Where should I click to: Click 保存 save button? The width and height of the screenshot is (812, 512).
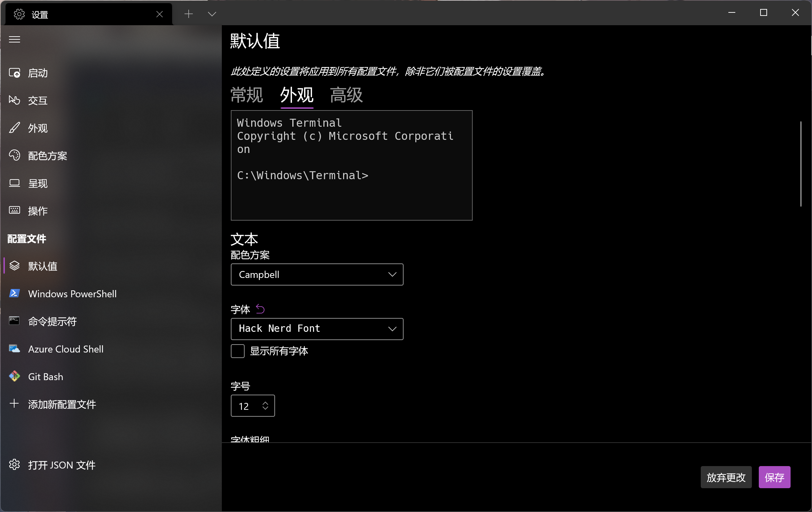(774, 477)
